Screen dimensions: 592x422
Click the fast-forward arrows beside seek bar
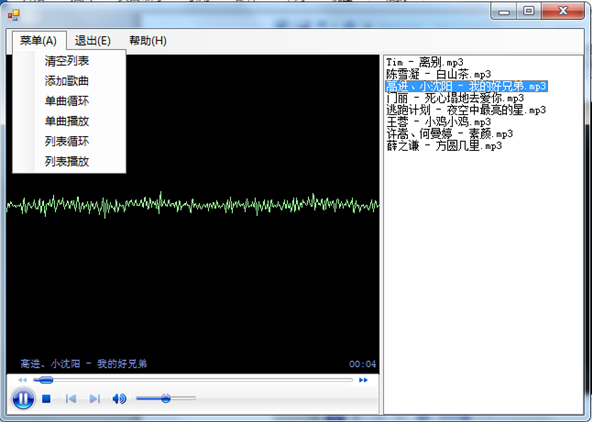point(363,380)
